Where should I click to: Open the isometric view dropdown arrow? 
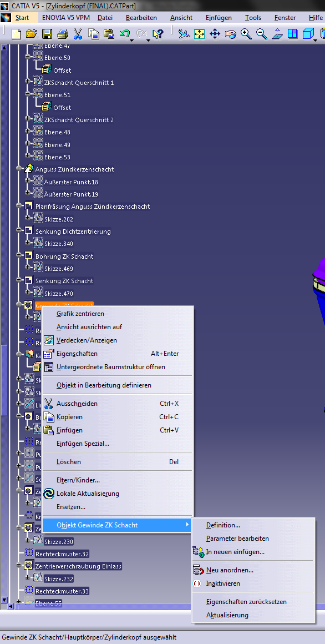tap(315, 40)
